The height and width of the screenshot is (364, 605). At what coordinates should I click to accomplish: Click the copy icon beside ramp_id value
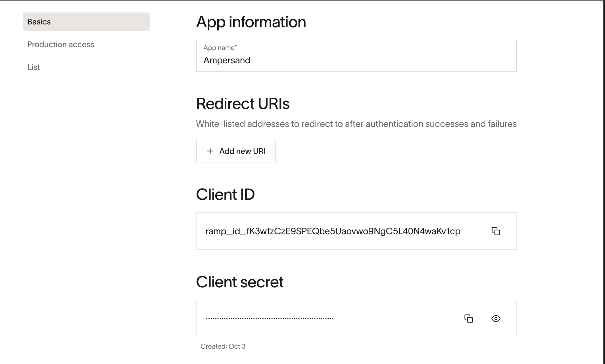tap(496, 231)
